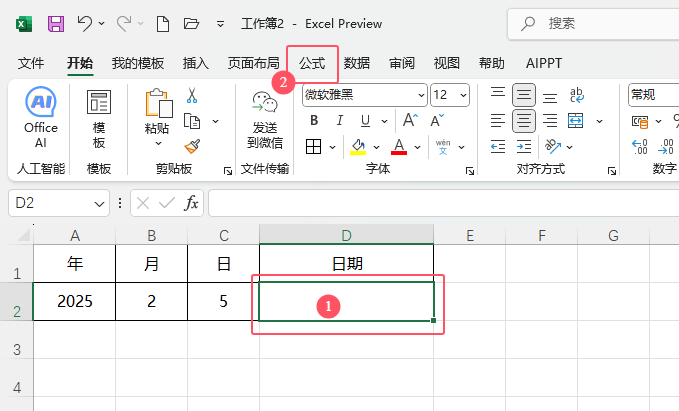Open the 常规 number format dropdown
Image resolution: width=679 pixels, height=411 pixels.
point(653,95)
